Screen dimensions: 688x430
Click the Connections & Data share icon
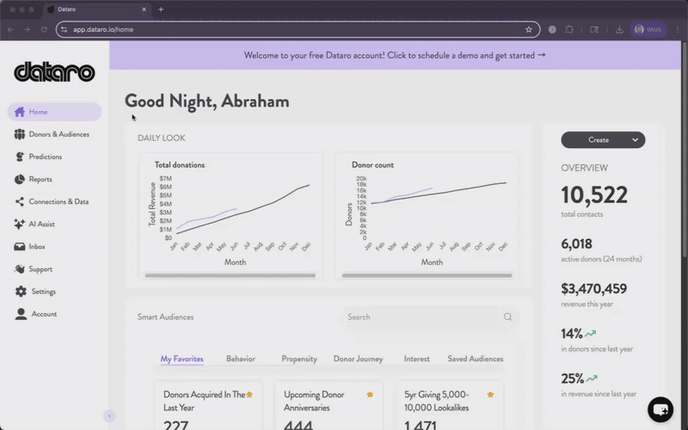[x=19, y=201]
